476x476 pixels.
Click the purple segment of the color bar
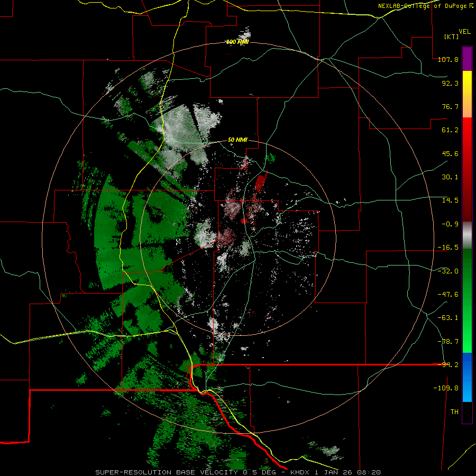pos(467,59)
